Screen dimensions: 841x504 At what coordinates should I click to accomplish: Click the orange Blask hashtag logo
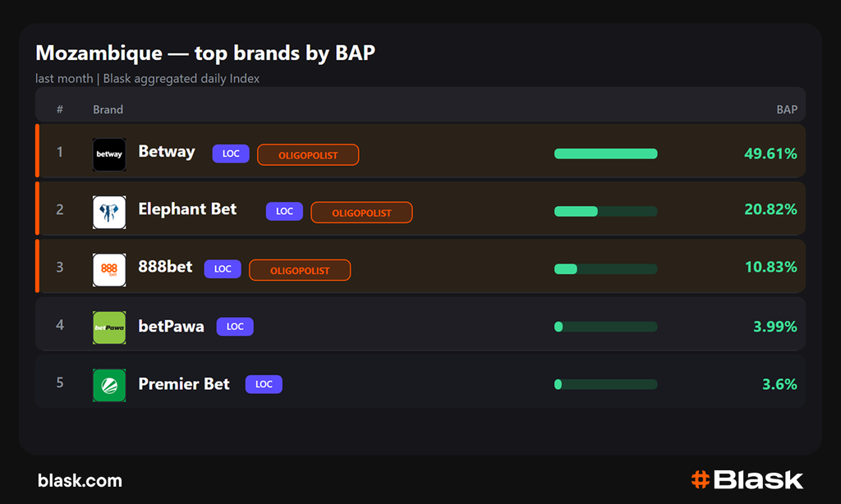(701, 479)
